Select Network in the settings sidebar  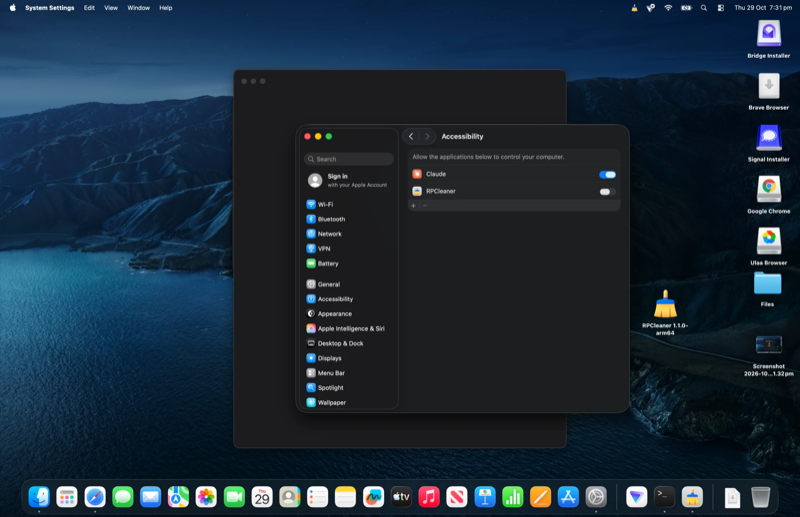click(324, 234)
